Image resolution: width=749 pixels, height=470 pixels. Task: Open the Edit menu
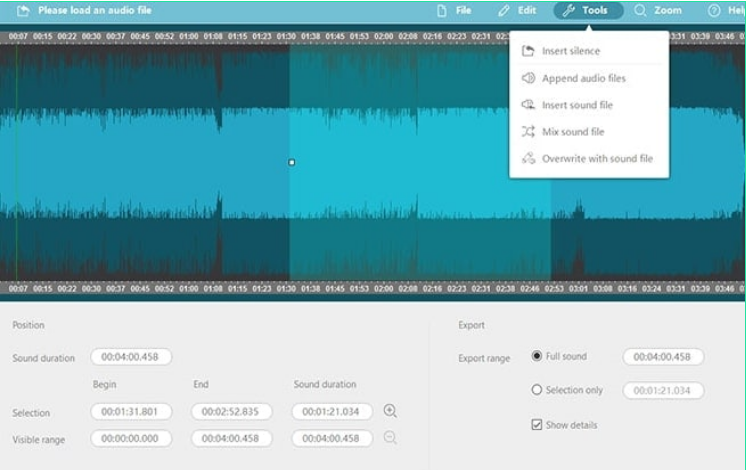(517, 11)
